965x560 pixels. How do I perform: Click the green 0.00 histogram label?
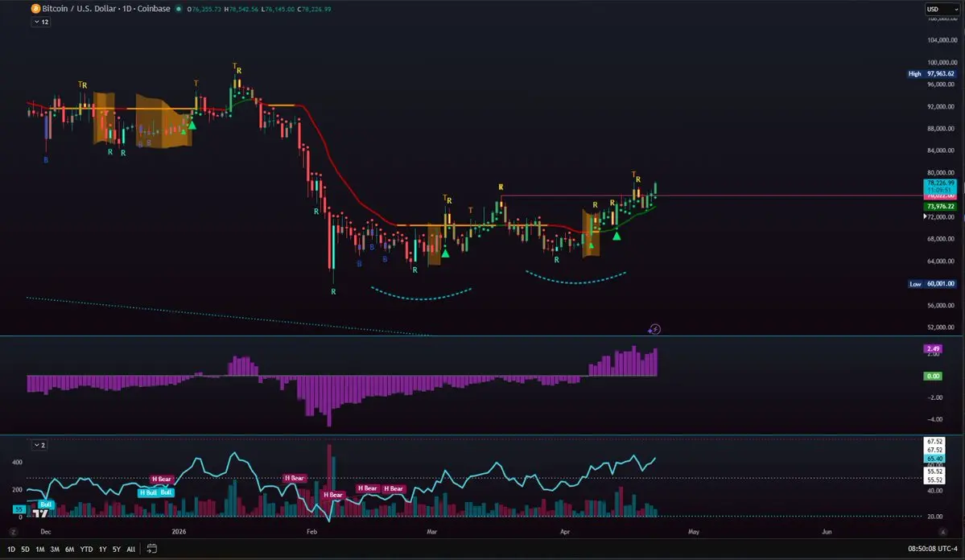pos(933,376)
